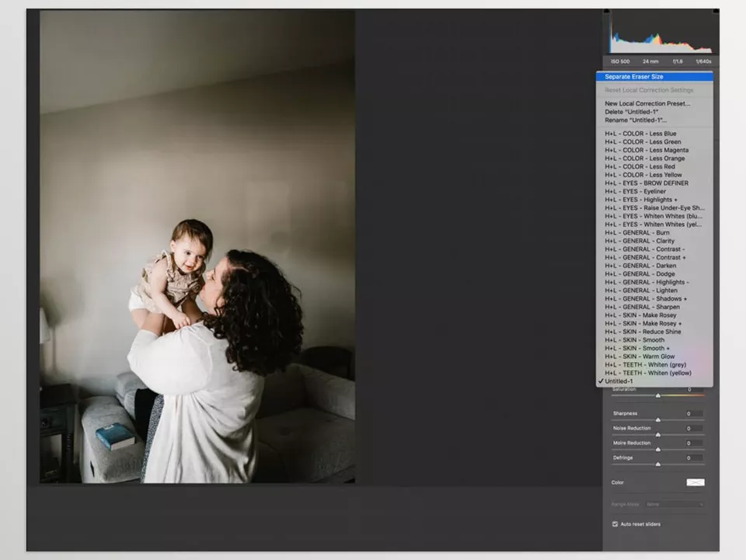Viewport: 746px width, 560px height.
Task: Click the Moire Reduction value field
Action: 694,443
